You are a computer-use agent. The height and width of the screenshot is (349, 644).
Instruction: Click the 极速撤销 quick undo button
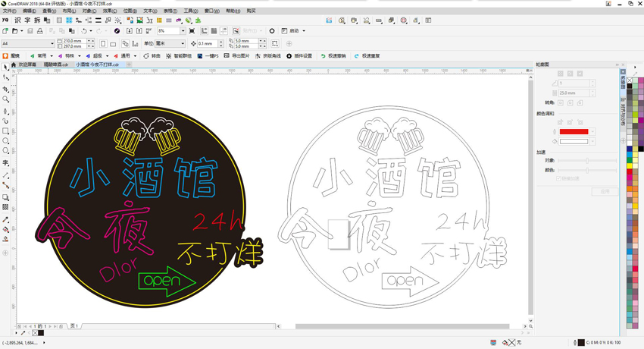(x=333, y=56)
